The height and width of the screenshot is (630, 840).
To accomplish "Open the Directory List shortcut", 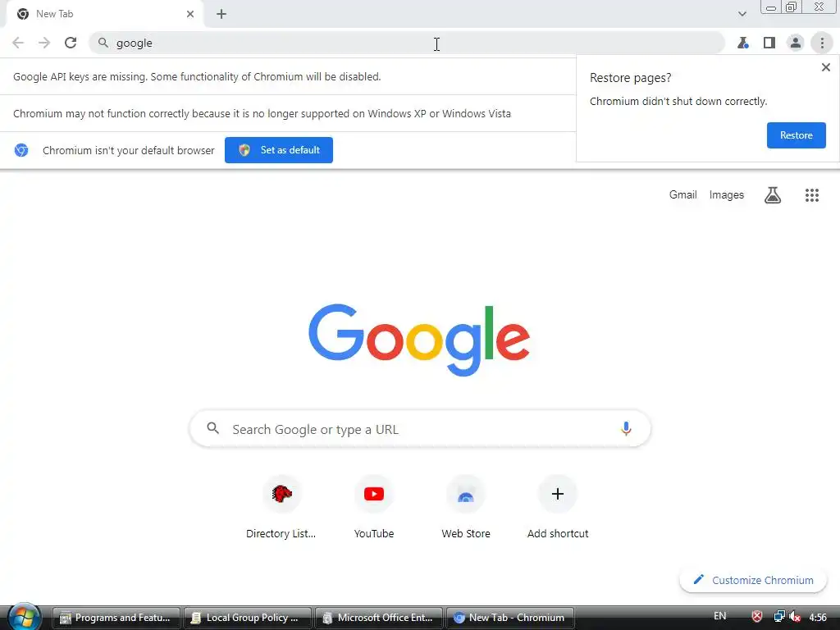I will (x=281, y=507).
